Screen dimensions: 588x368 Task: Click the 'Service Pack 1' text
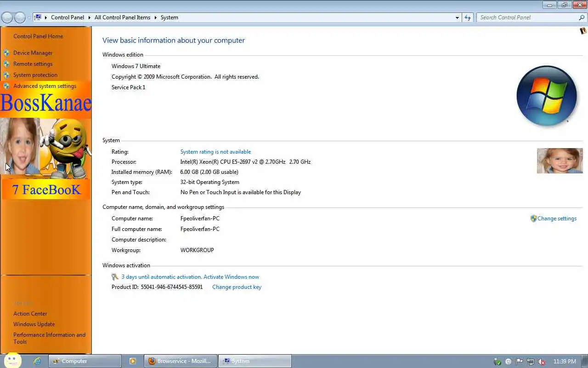tap(128, 87)
